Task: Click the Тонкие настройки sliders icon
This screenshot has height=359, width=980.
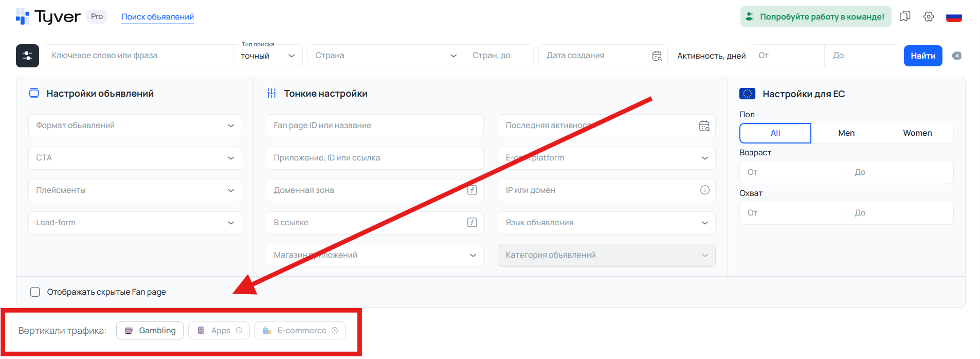Action: [271, 93]
